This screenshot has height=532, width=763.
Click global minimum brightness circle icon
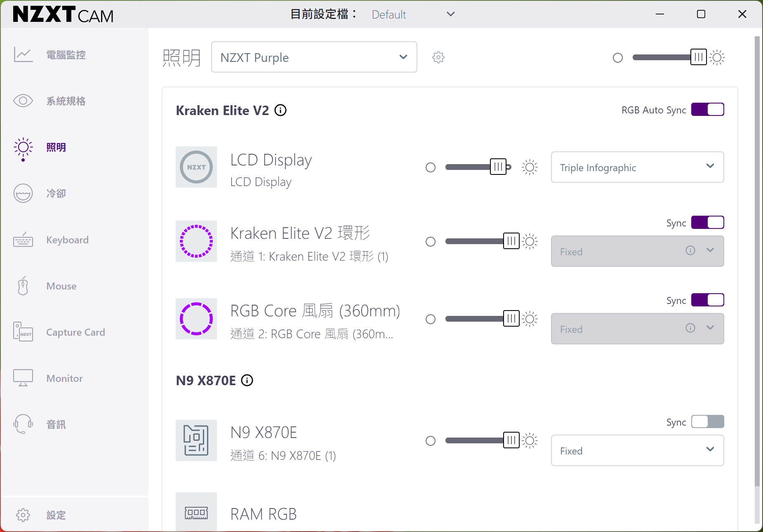pyautogui.click(x=618, y=58)
